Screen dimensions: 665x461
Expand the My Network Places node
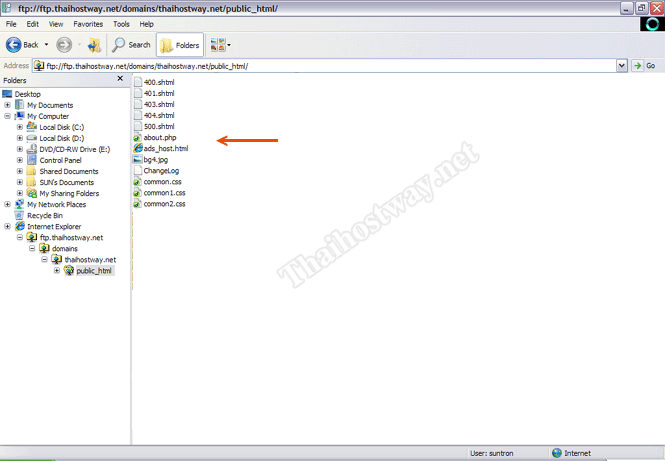[7, 204]
